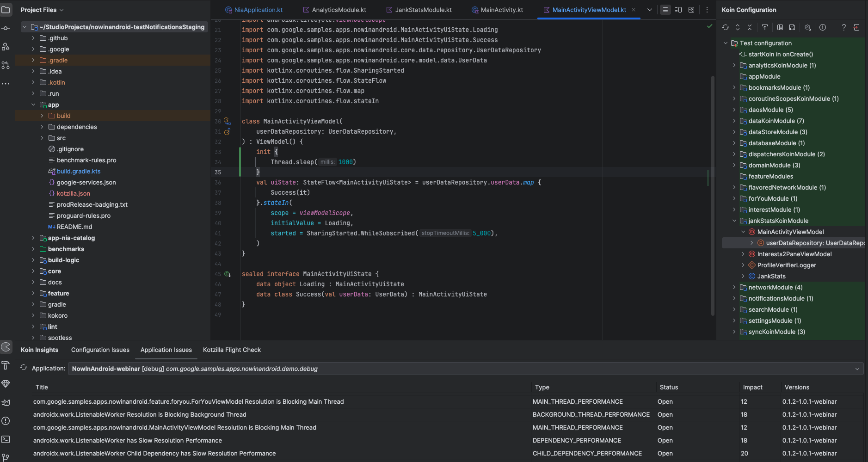Image resolution: width=868 pixels, height=462 pixels.
Task: Click the class gutter icon on line 30
Action: [x=227, y=121]
